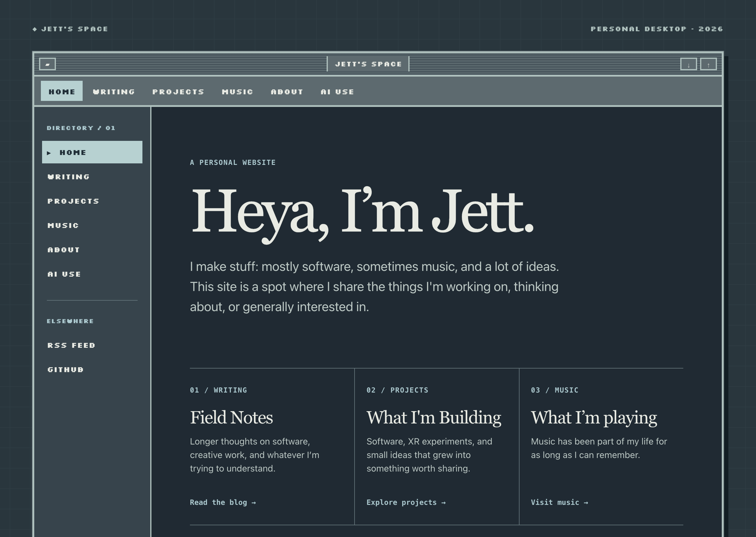This screenshot has width=756, height=537.
Task: Click the 02 / PROJECTS label
Action: pyautogui.click(x=397, y=390)
